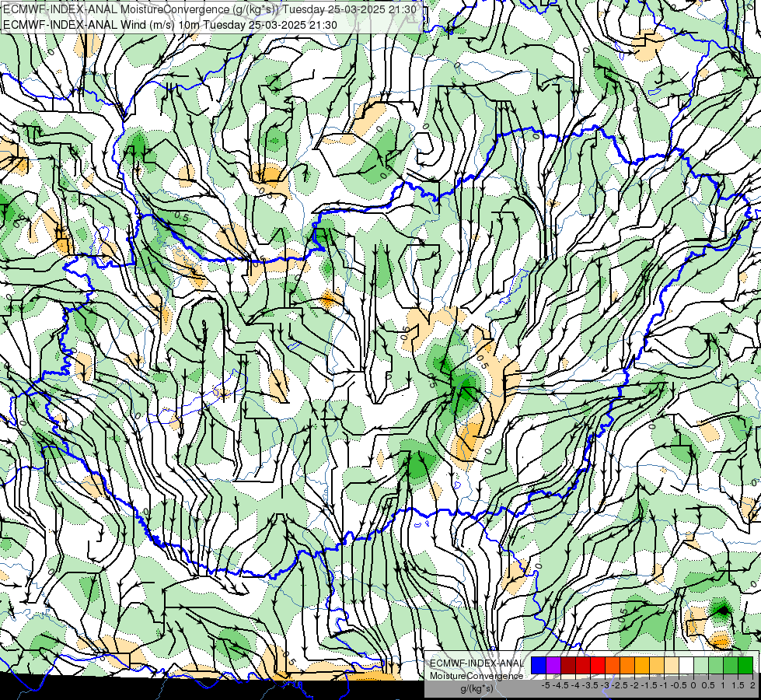The image size is (761, 700).
Task: Select the darkest green legend swatch
Action: pyautogui.click(x=745, y=665)
